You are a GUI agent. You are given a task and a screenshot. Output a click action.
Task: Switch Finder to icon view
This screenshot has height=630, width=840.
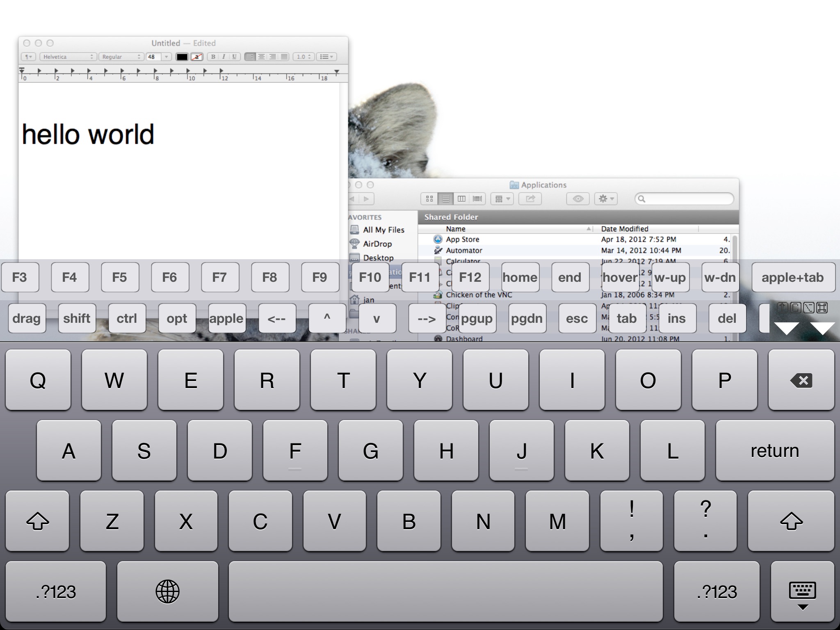coord(429,199)
